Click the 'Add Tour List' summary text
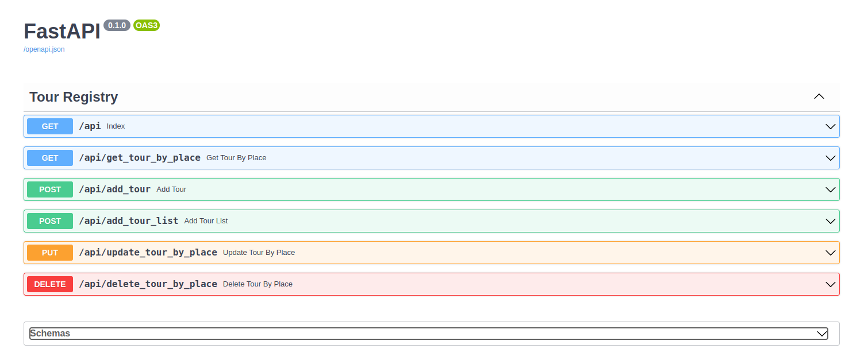 point(206,221)
